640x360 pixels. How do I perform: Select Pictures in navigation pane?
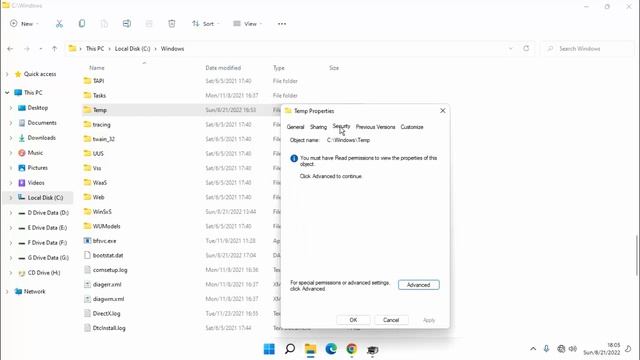pos(38,168)
